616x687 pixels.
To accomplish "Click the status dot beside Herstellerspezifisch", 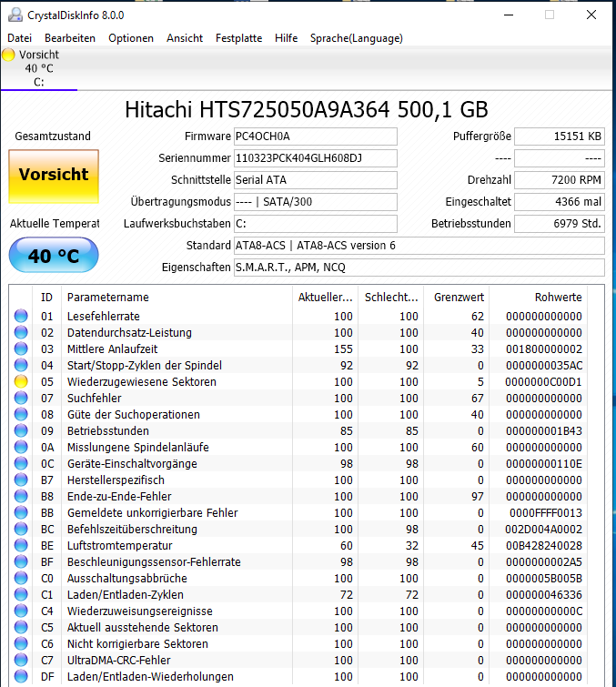I will tap(21, 480).
